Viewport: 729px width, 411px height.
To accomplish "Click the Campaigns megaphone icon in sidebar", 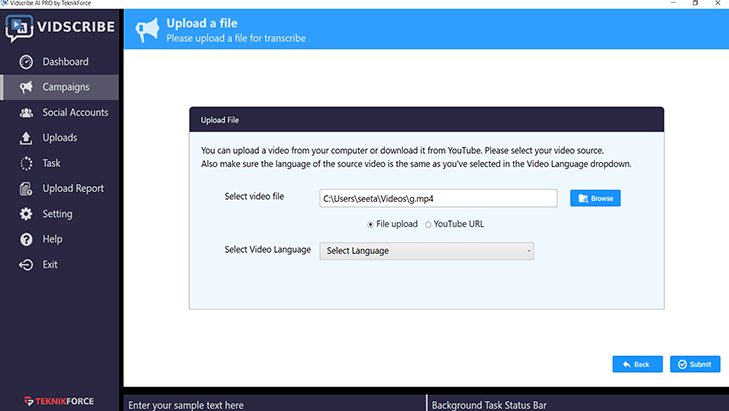I will pyautogui.click(x=26, y=87).
